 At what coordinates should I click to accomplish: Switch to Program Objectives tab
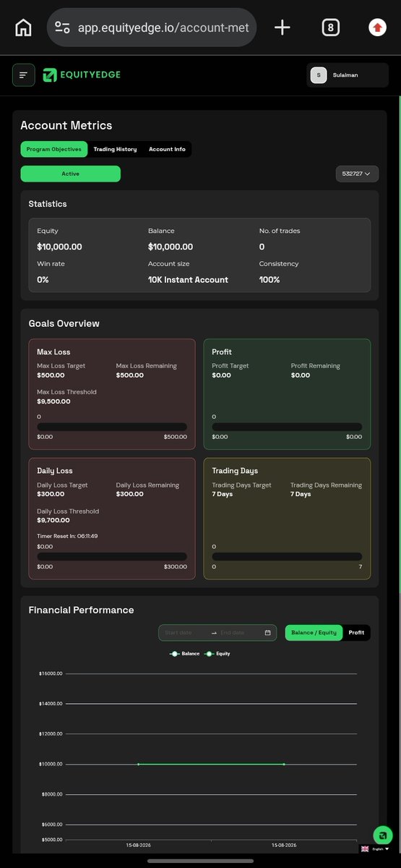(54, 149)
